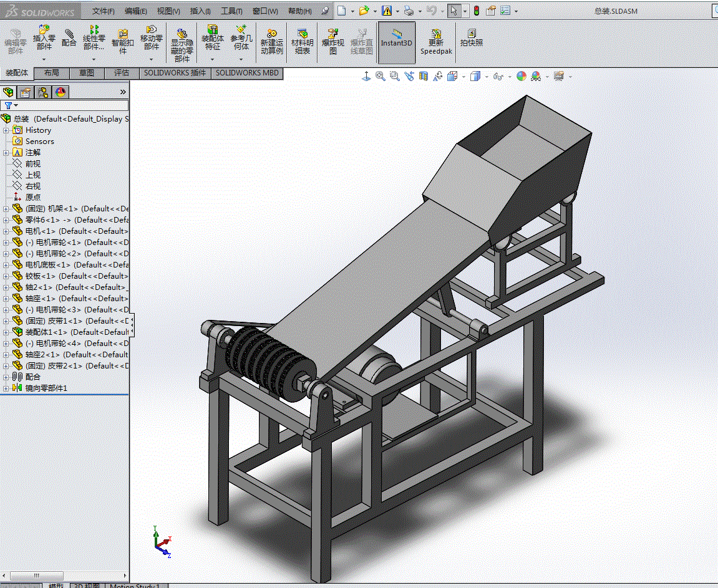Click the 拍快照 take snapshot icon
The height and width of the screenshot is (588, 718).
coord(471,37)
